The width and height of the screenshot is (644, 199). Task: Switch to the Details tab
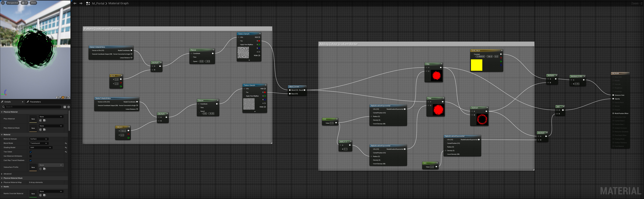[x=8, y=102]
